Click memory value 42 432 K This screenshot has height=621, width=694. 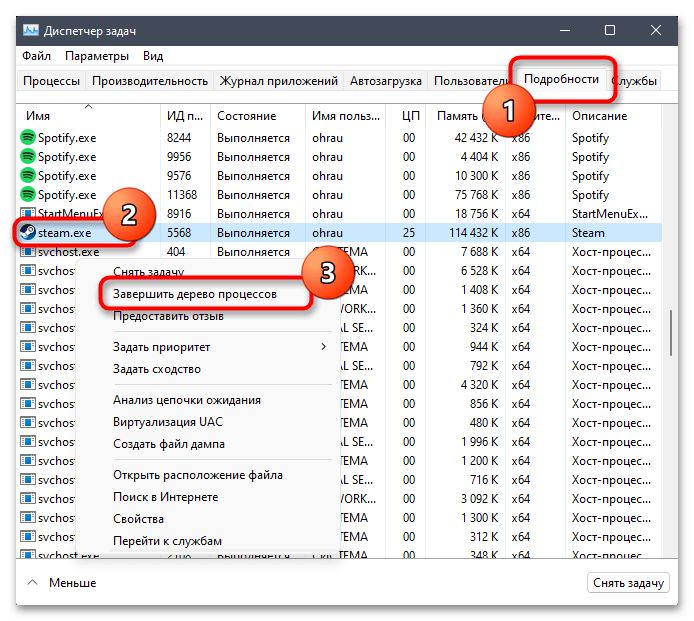click(476, 138)
